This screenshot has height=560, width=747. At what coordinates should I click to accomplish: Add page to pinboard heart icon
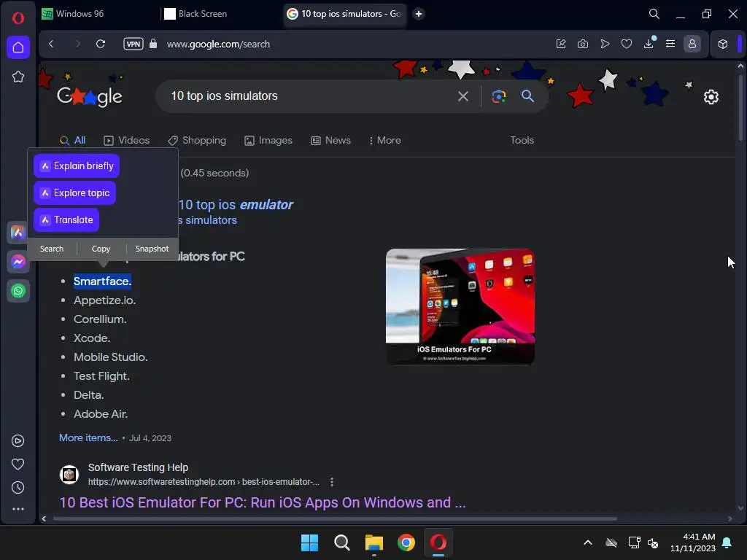[x=627, y=44]
